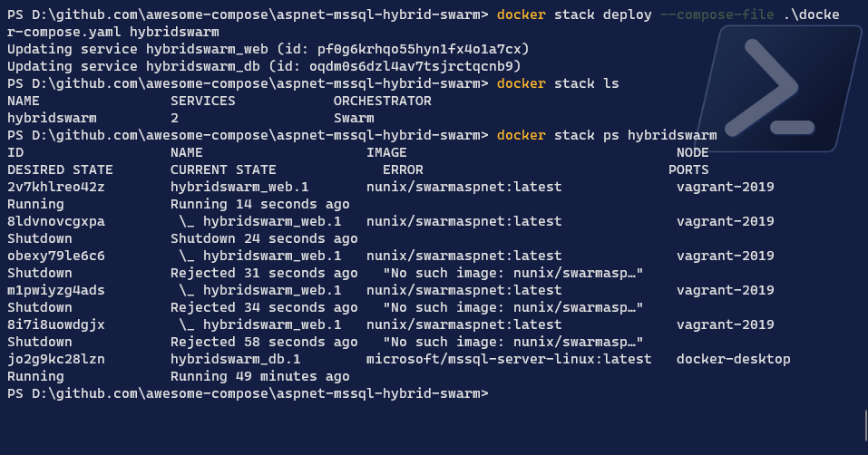Click the ORCHESTRATOR column header

(x=382, y=101)
